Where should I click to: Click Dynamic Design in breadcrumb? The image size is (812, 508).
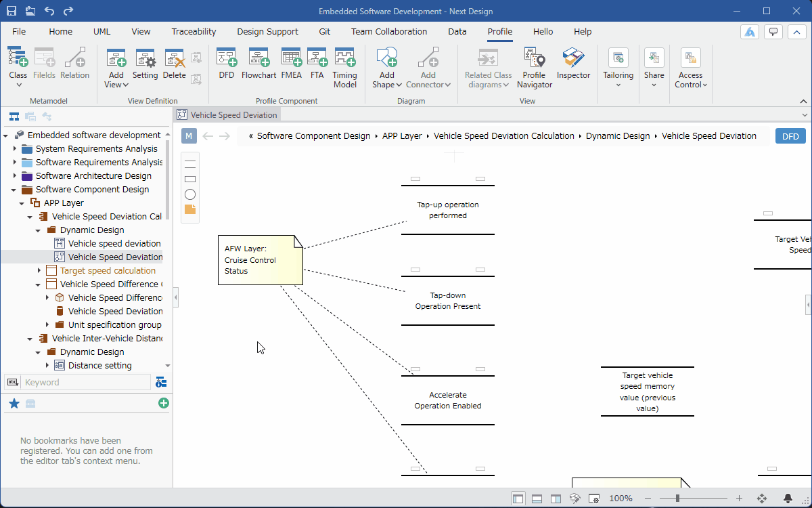(618, 136)
